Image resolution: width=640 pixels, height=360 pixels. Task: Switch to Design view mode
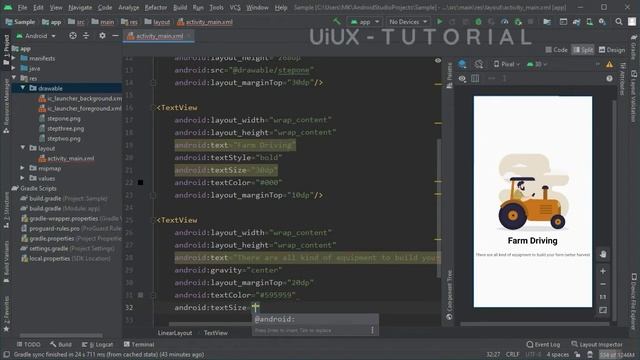coord(611,50)
